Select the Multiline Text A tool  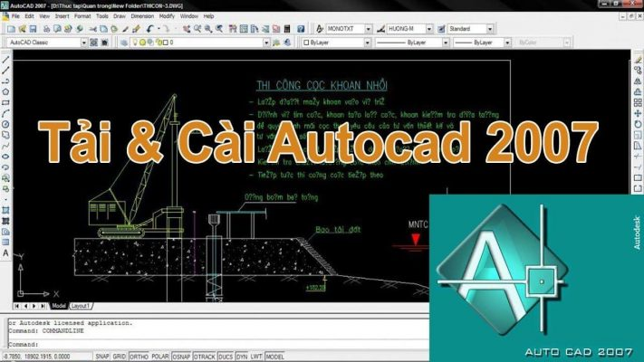tap(5, 253)
